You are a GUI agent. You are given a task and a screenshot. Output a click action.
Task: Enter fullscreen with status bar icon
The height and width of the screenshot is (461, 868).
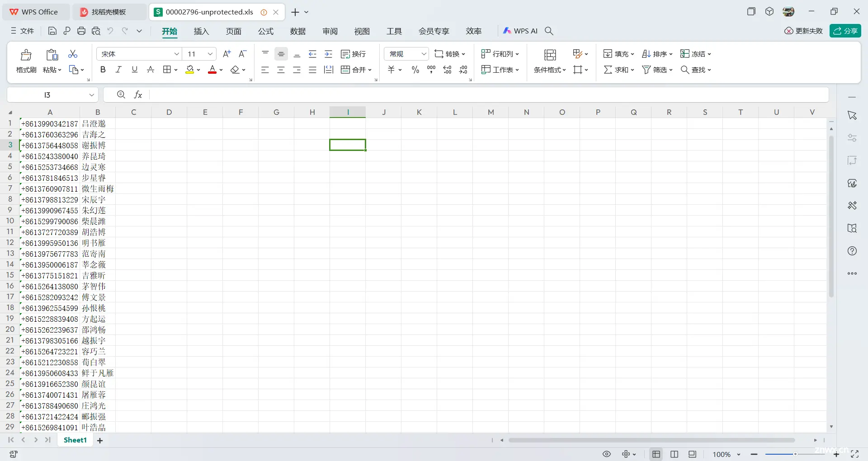click(854, 454)
